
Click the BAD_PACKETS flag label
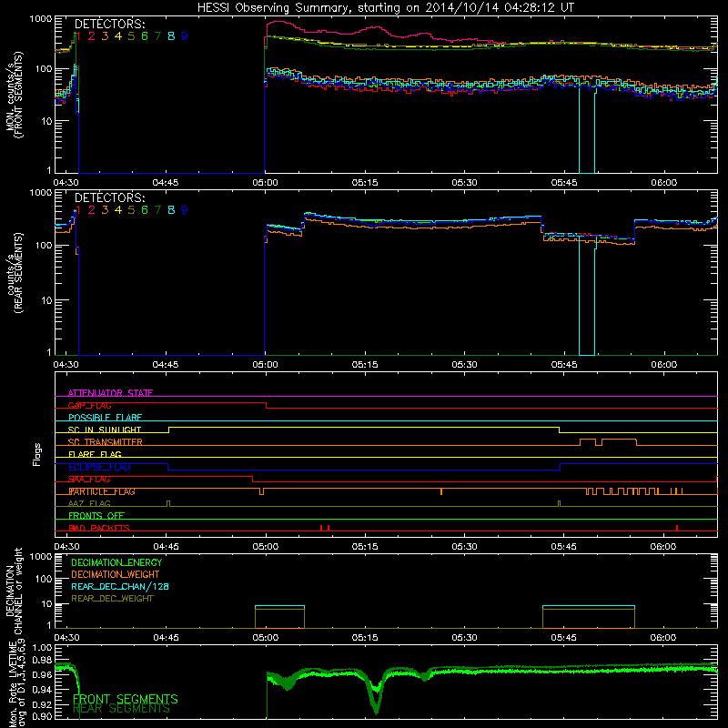point(99,528)
